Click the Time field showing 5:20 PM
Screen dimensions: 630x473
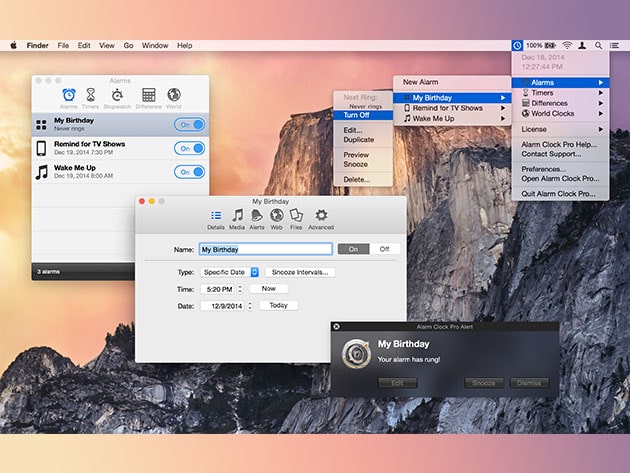(219, 289)
